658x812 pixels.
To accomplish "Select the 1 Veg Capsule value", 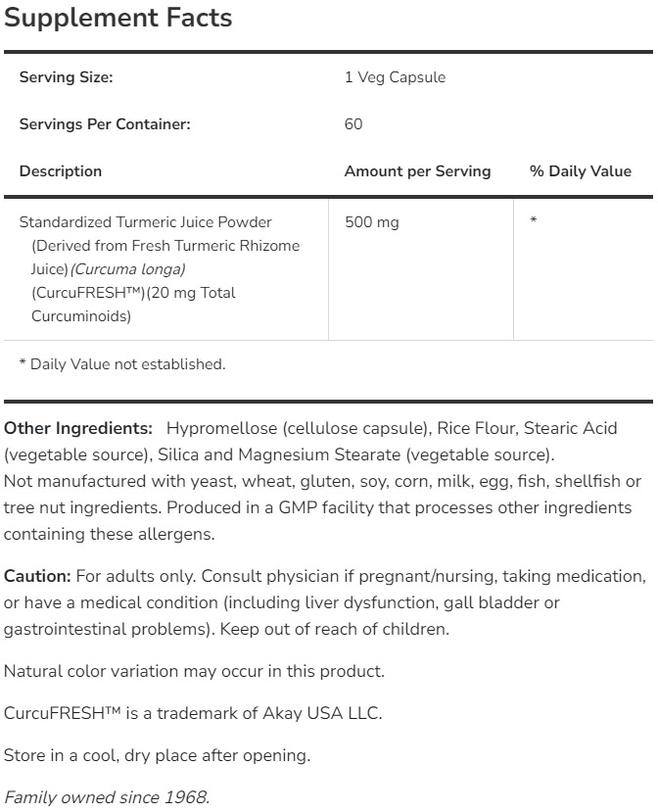I will [395, 77].
